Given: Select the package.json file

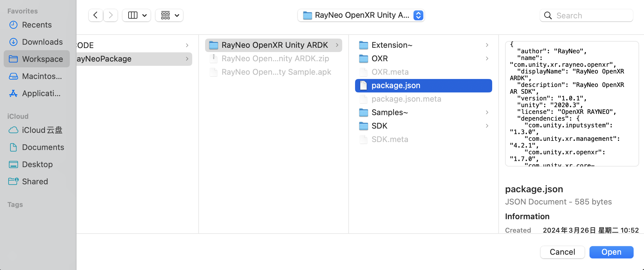Looking at the screenshot, I should (424, 86).
